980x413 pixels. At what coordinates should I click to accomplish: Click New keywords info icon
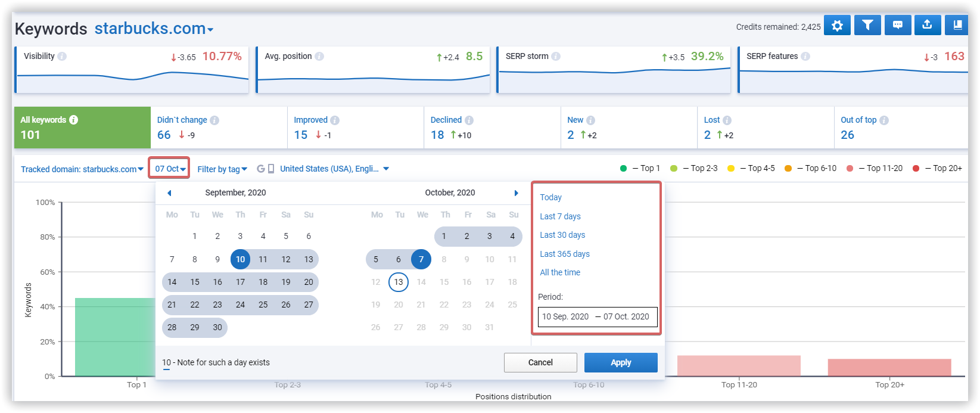pos(591,120)
